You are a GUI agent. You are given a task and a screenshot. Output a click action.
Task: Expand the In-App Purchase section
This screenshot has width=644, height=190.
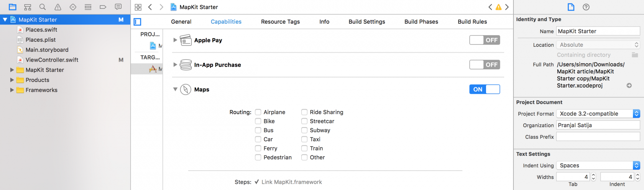[175, 65]
